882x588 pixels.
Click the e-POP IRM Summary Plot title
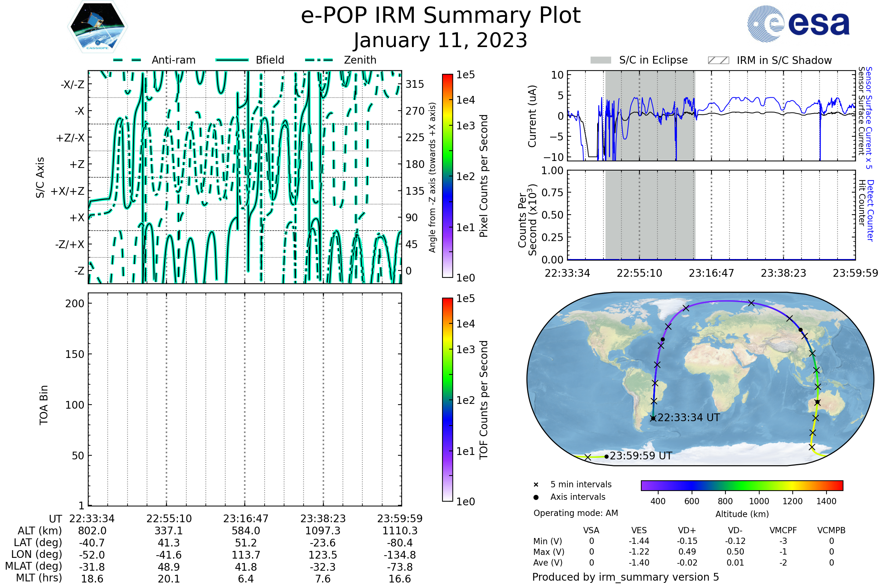[441, 16]
